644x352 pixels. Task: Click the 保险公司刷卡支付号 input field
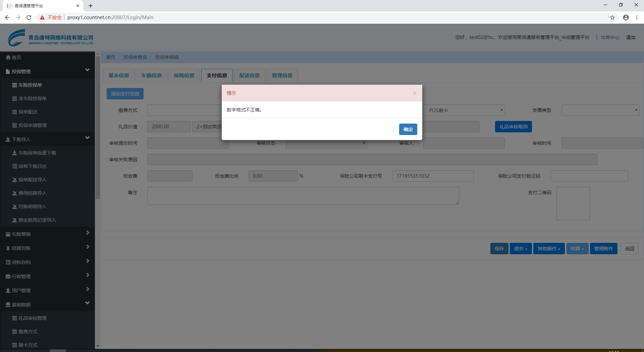[x=433, y=176]
